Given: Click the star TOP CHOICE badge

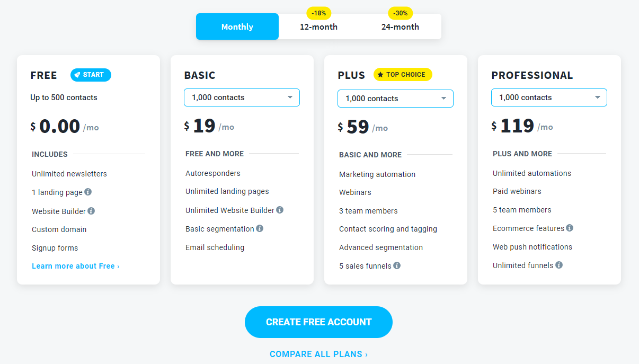Looking at the screenshot, I should pos(403,75).
